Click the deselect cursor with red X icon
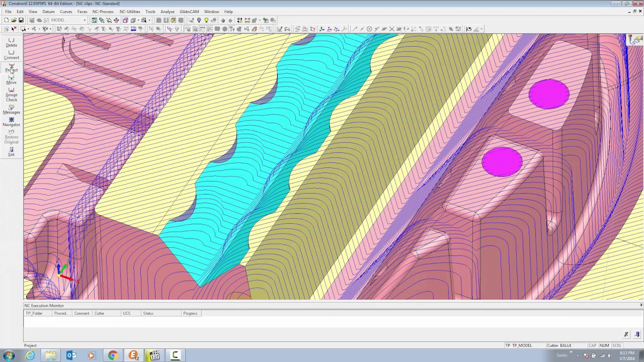The width and height of the screenshot is (644, 362). point(14,29)
